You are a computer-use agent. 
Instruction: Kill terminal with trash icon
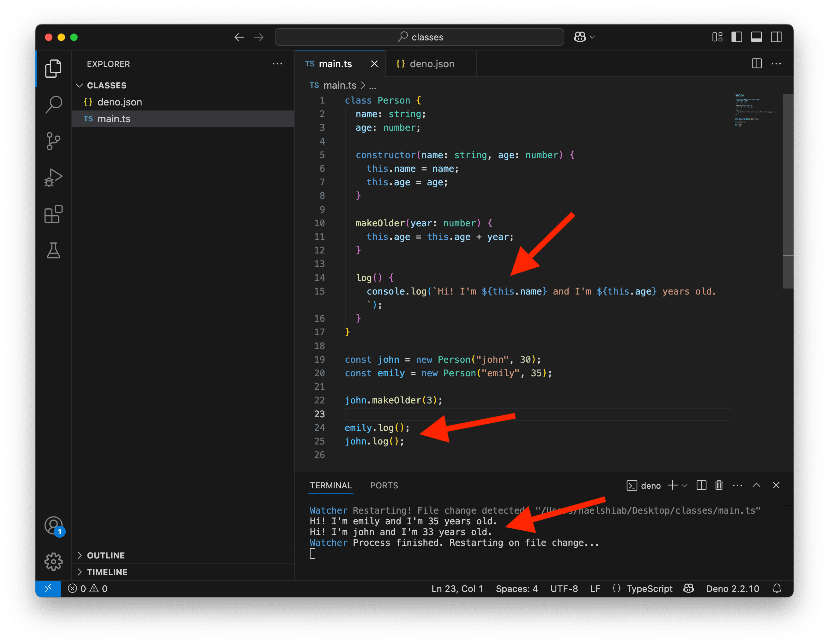pos(719,486)
